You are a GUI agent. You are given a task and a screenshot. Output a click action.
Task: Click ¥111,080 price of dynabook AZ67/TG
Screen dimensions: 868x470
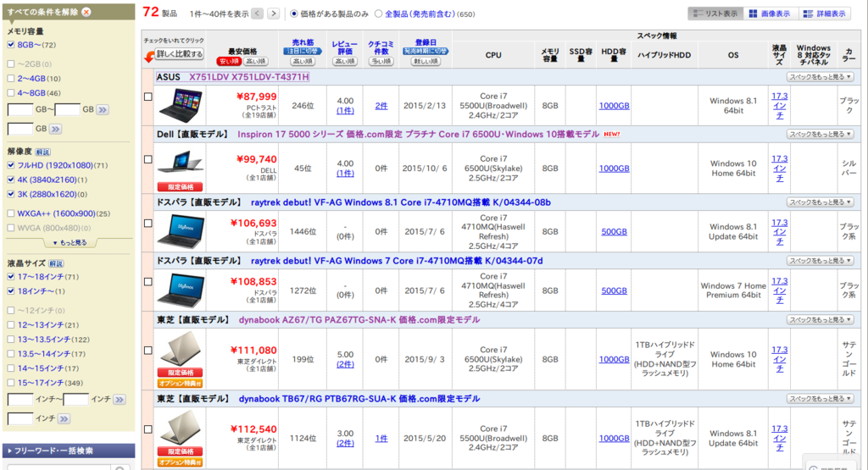point(253,350)
